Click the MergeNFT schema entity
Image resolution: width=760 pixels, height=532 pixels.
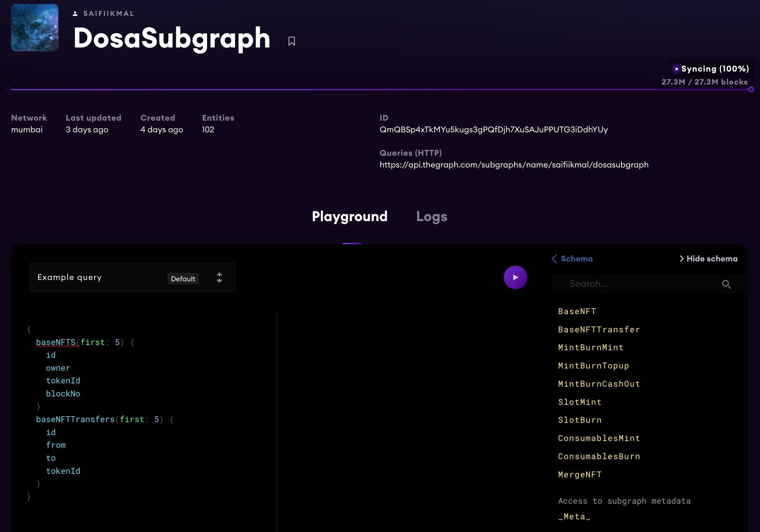(580, 474)
